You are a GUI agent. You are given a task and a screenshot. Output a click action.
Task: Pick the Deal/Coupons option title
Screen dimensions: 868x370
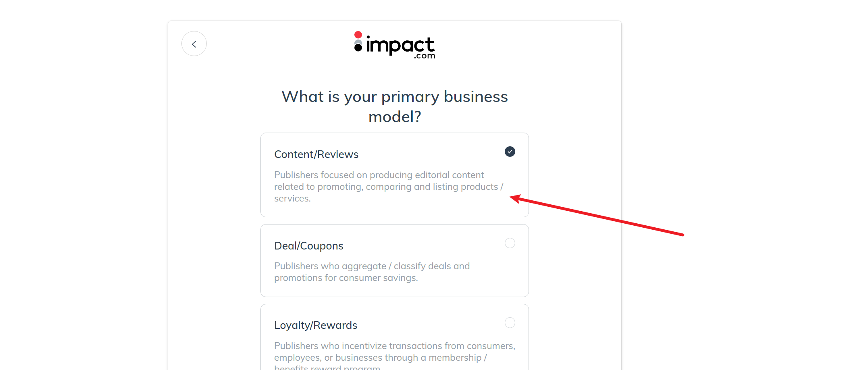pos(308,246)
